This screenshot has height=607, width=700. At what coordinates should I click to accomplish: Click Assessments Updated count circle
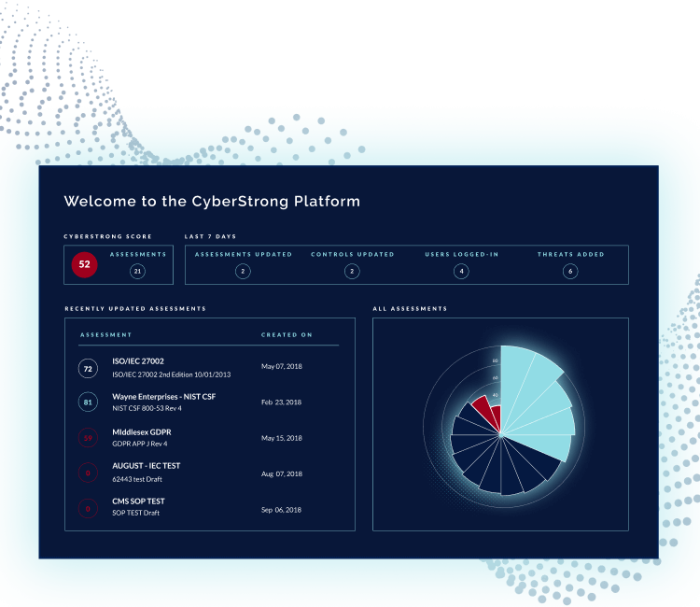[243, 271]
